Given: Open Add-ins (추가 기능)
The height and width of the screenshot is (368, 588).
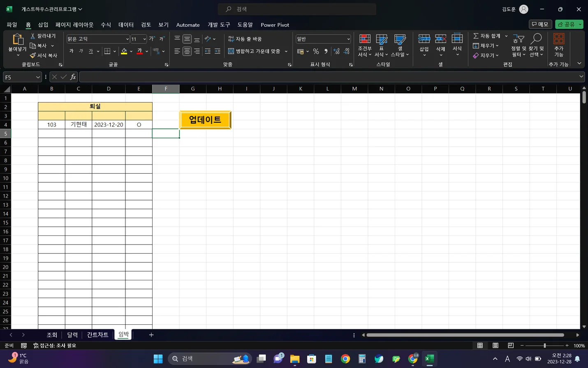Looking at the screenshot, I should pos(558,45).
